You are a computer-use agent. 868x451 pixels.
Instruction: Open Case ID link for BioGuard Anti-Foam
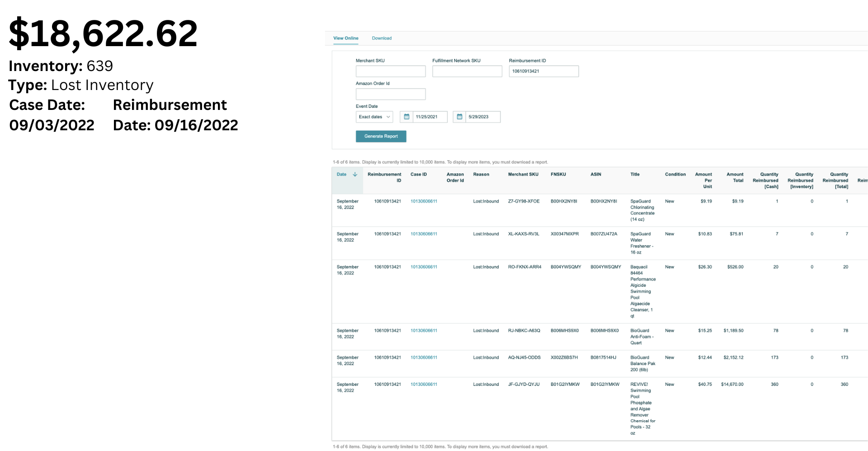[x=424, y=331]
